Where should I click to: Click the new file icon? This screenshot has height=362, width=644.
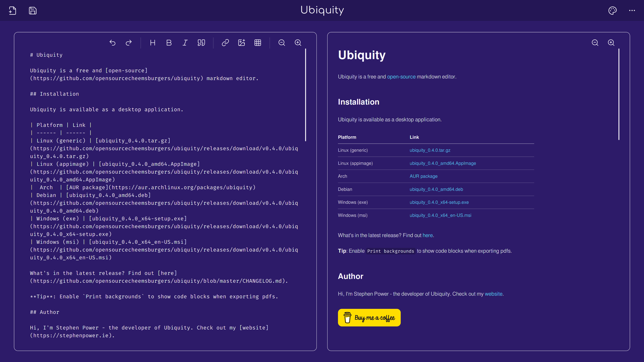click(x=13, y=11)
